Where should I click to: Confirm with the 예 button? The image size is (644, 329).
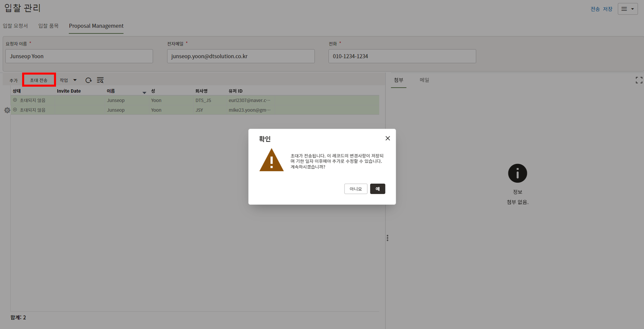pyautogui.click(x=377, y=189)
